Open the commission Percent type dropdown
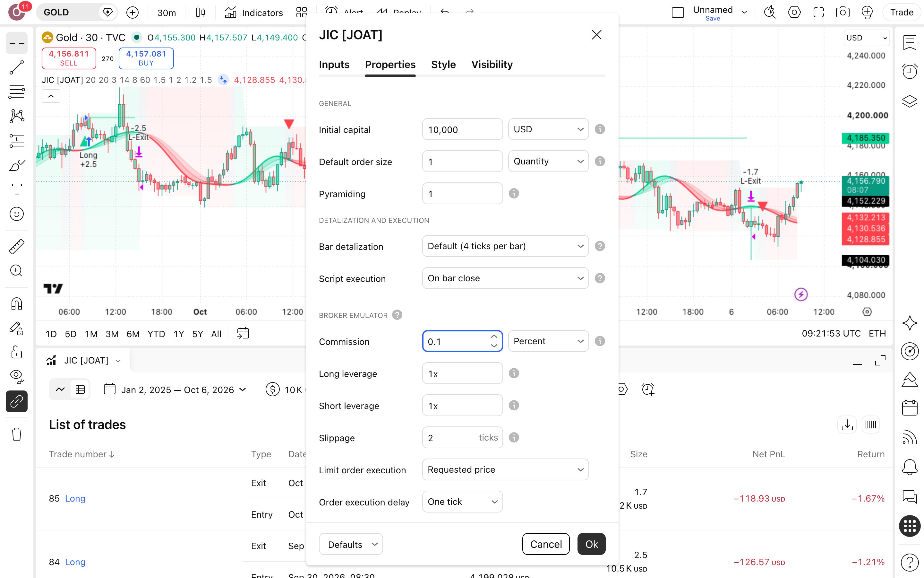The height and width of the screenshot is (578, 924). click(x=548, y=341)
